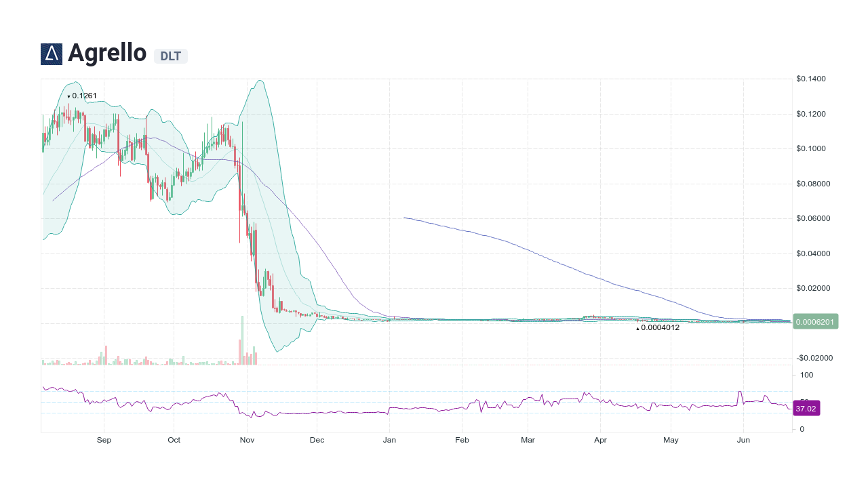Click the Feb label on time axis
The image size is (868, 488).
pos(462,440)
